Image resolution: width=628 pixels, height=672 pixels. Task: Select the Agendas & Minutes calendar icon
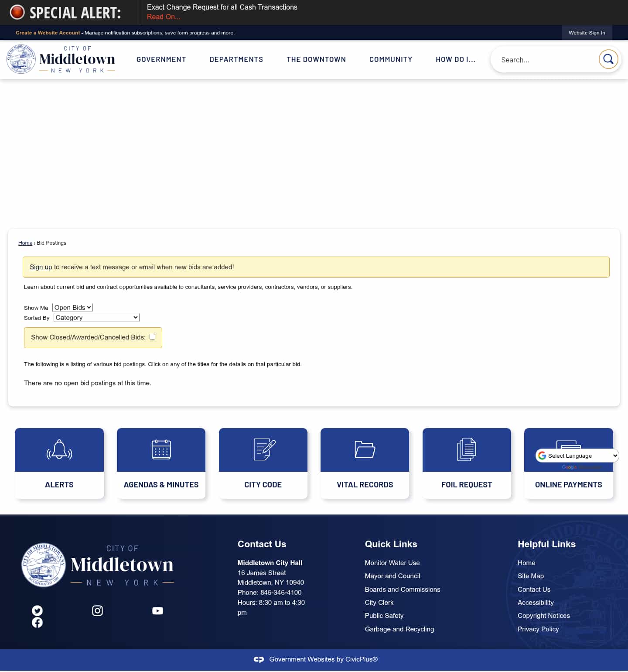[x=161, y=450]
